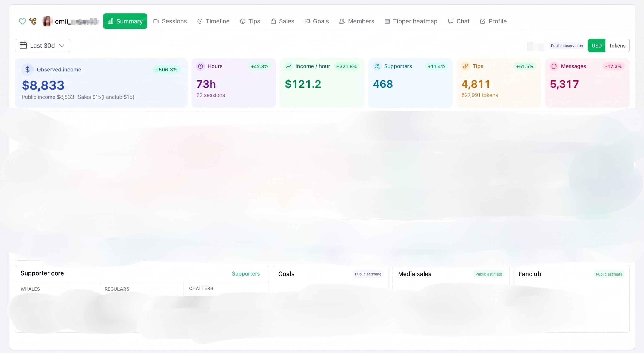The height and width of the screenshot is (353, 644).
Task: Click the clock icon next to Timeline
Action: [200, 21]
